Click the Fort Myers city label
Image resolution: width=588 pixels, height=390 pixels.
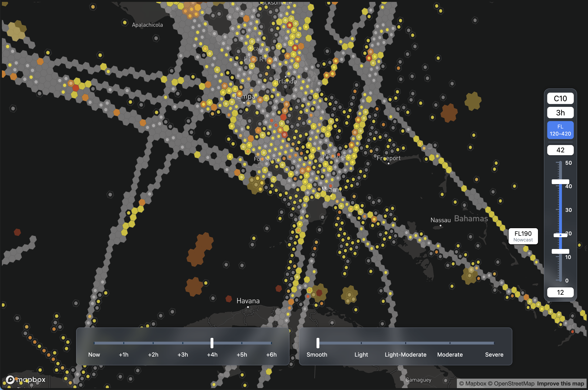pos(267,159)
